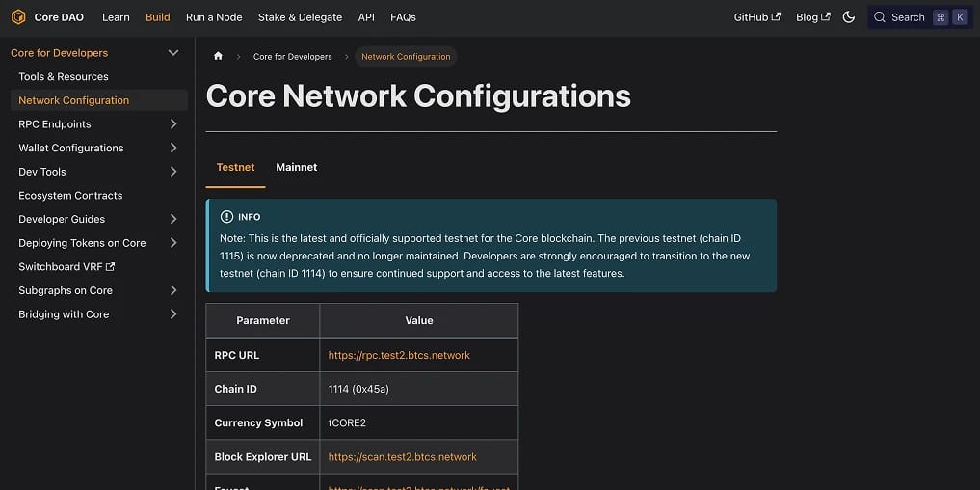This screenshot has height=490, width=980.
Task: Click the Core Network Configurations heading
Action: pyautogui.click(x=418, y=96)
